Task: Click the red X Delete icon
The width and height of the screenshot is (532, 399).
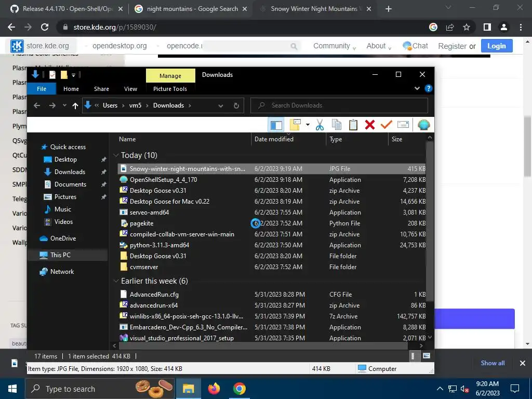Action: 370,125
